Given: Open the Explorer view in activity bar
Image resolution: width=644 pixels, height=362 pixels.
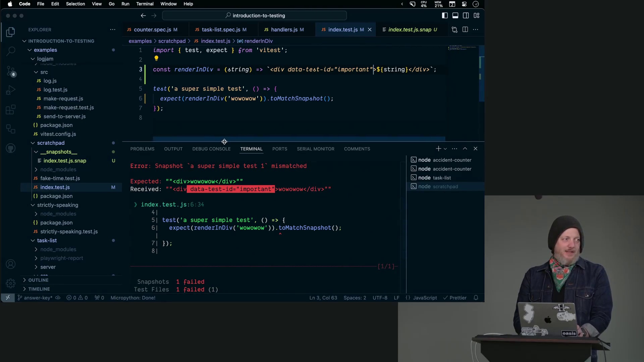Looking at the screenshot, I should [x=10, y=32].
